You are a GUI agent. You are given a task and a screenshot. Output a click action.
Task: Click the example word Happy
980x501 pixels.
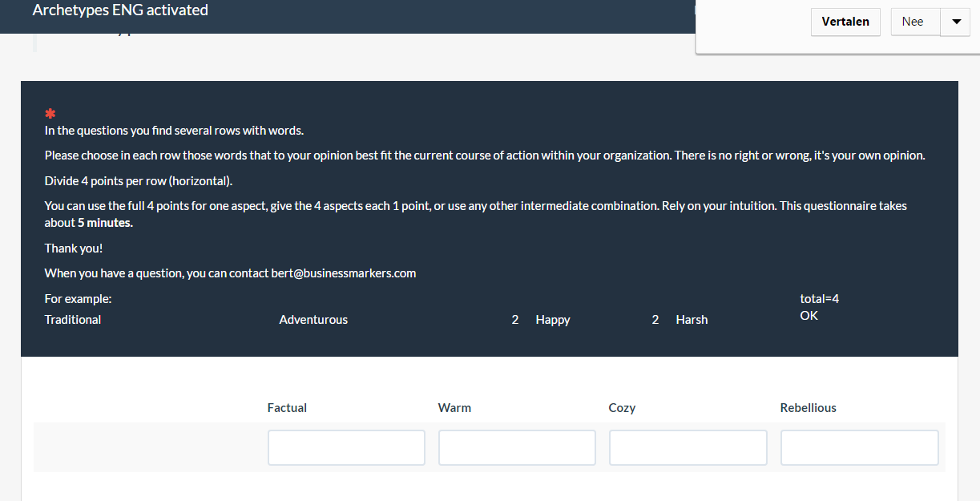click(x=553, y=319)
